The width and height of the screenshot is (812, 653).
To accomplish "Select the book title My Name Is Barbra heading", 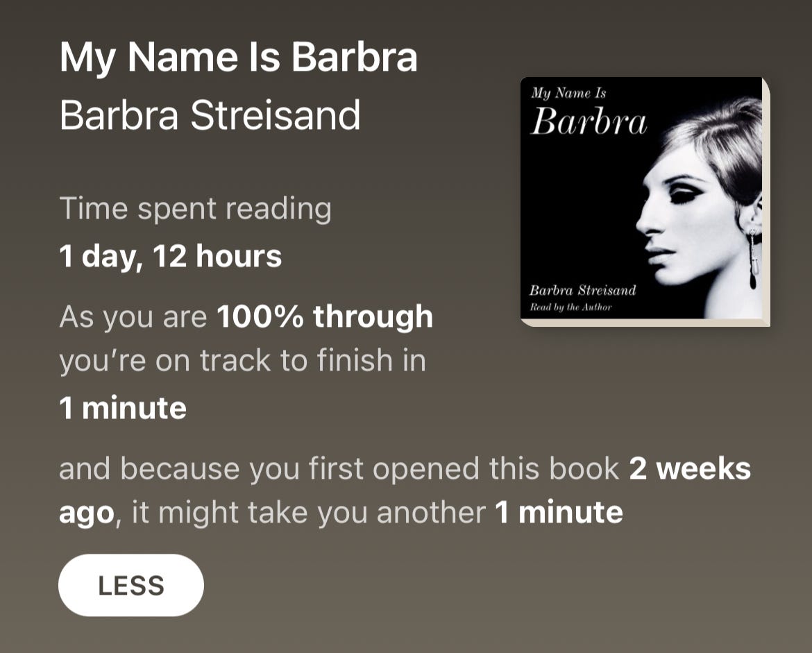I will click(x=239, y=57).
